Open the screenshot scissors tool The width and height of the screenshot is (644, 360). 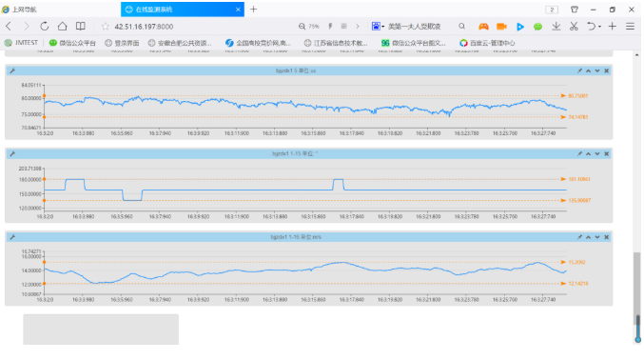coord(574,27)
